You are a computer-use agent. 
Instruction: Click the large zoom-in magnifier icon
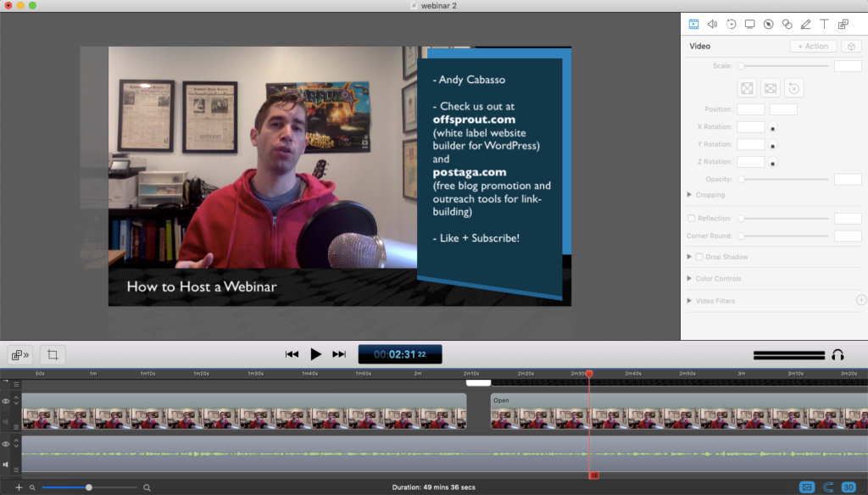pyautogui.click(x=147, y=488)
